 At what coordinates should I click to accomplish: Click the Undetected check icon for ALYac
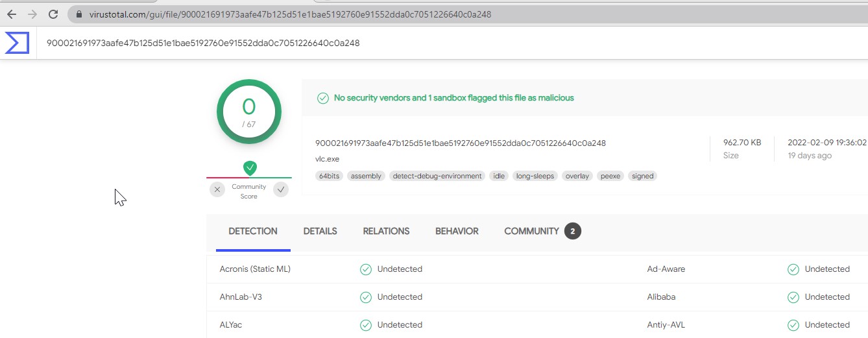366,325
